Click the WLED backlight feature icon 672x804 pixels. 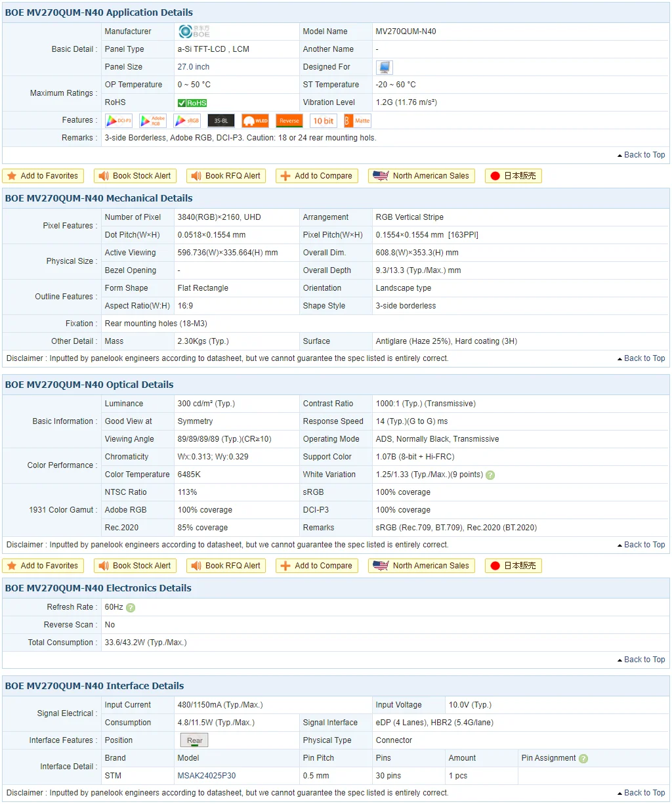pyautogui.click(x=255, y=120)
